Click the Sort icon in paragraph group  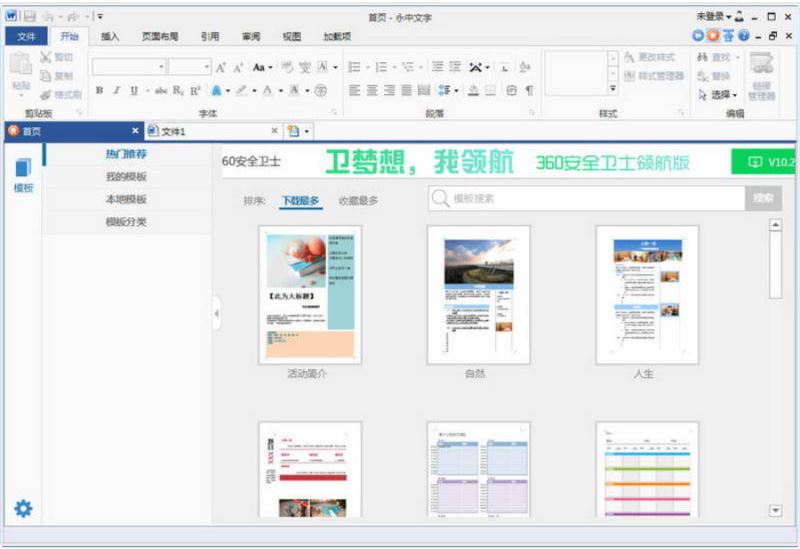pos(524,67)
